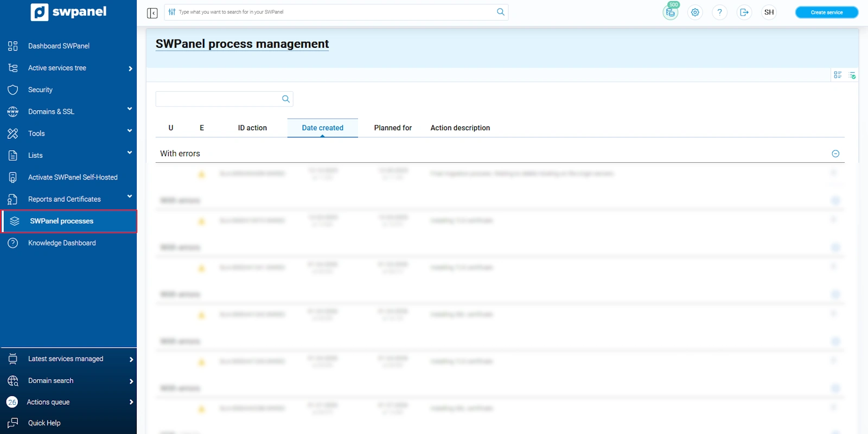Sort by the Date created column
Image resolution: width=868 pixels, height=434 pixels.
(x=322, y=128)
